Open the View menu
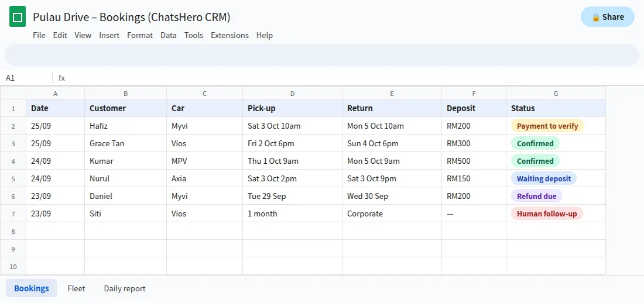This screenshot has width=644, height=303. (83, 35)
